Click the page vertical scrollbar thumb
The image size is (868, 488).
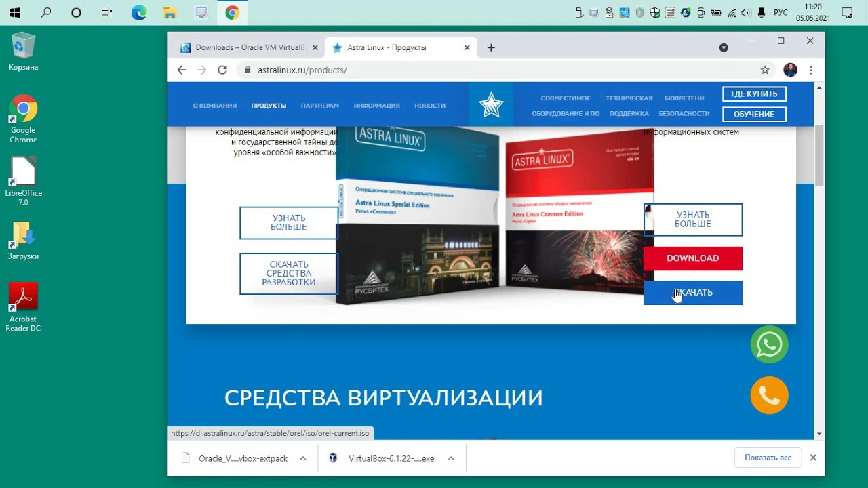[x=819, y=155]
